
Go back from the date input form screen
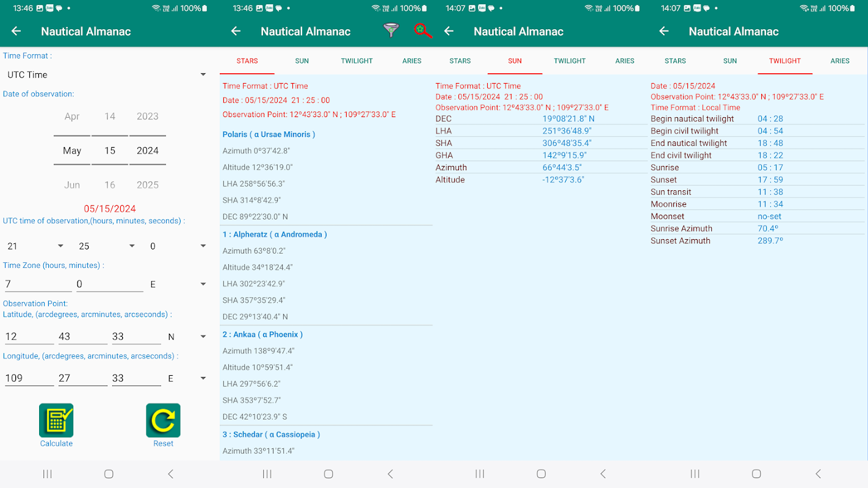[x=16, y=31]
